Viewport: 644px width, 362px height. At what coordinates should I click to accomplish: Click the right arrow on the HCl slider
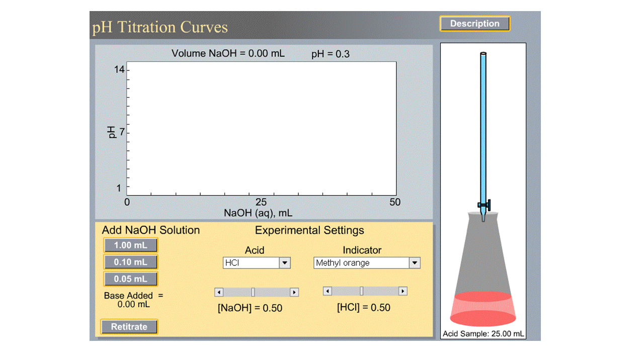click(403, 291)
